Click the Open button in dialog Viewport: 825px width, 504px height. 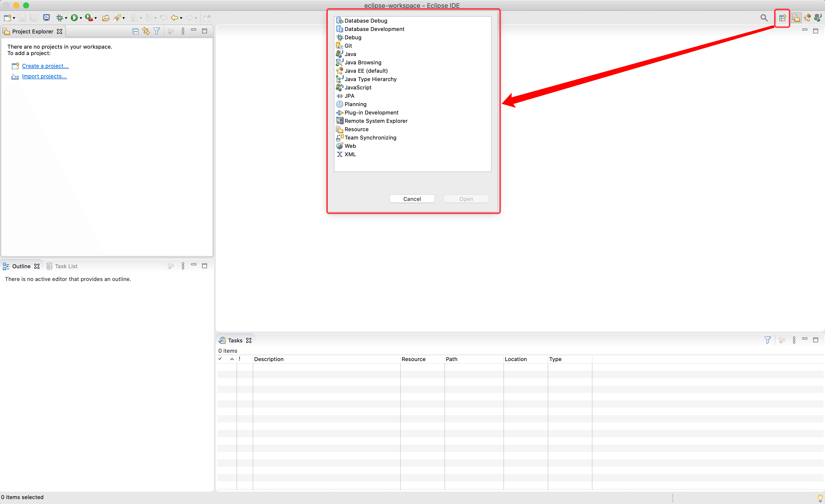click(x=466, y=199)
